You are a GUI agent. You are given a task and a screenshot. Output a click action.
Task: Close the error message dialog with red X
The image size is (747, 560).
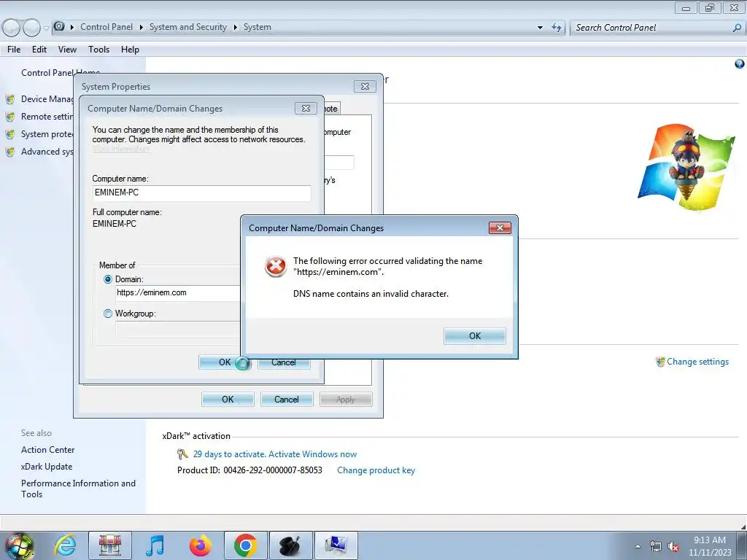click(500, 227)
